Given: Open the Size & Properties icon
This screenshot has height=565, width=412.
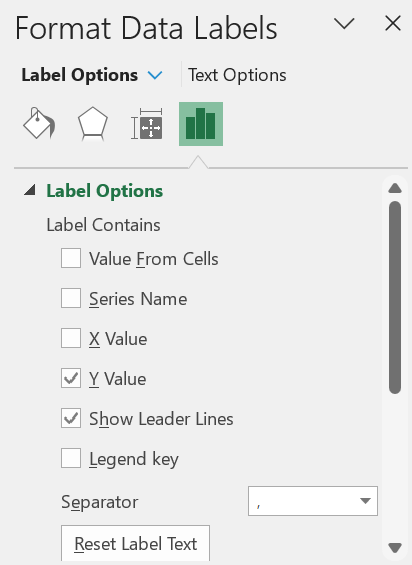Looking at the screenshot, I should point(147,124).
